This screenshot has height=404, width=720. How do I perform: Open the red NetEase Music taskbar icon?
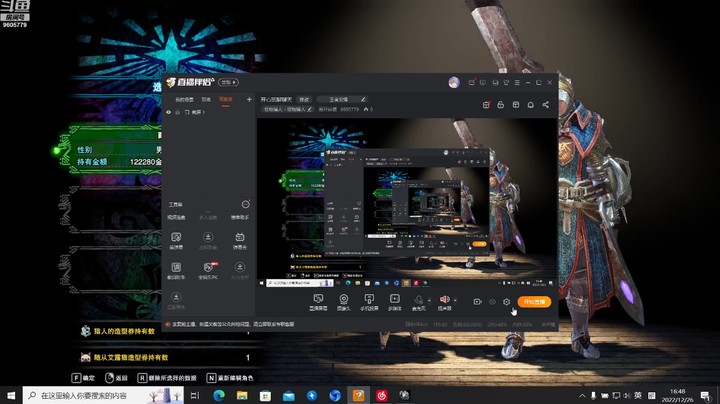pos(382,395)
